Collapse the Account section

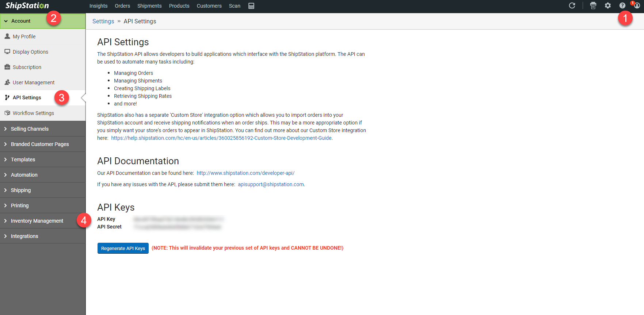(x=43, y=21)
